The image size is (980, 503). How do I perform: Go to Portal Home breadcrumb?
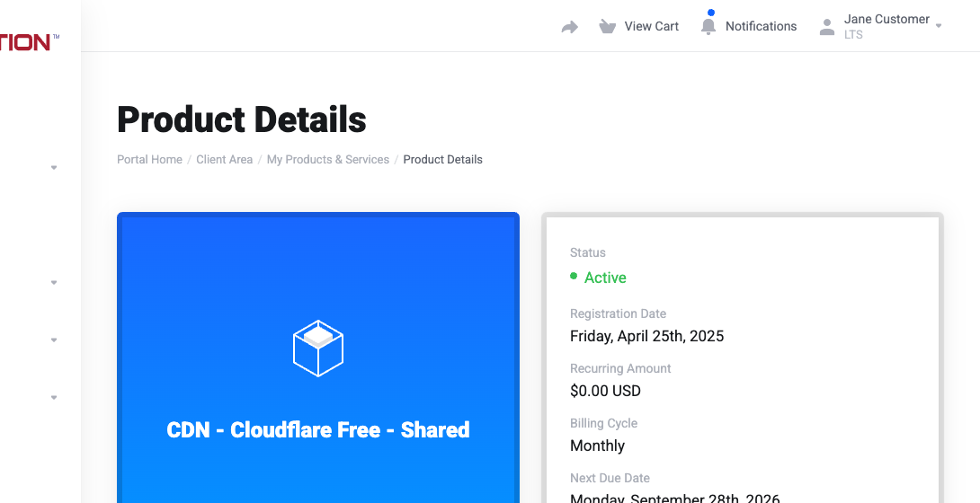(x=149, y=159)
